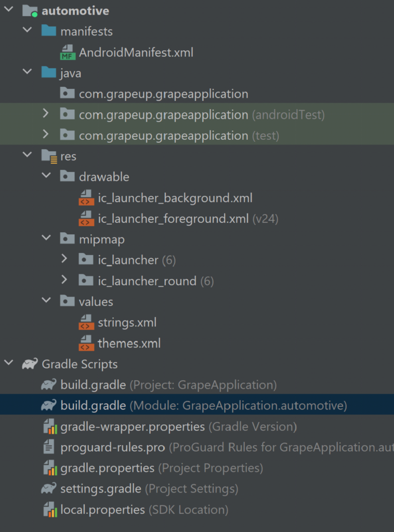
Task: Click the ic_launcher_background.xml file icon
Action: click(86, 198)
